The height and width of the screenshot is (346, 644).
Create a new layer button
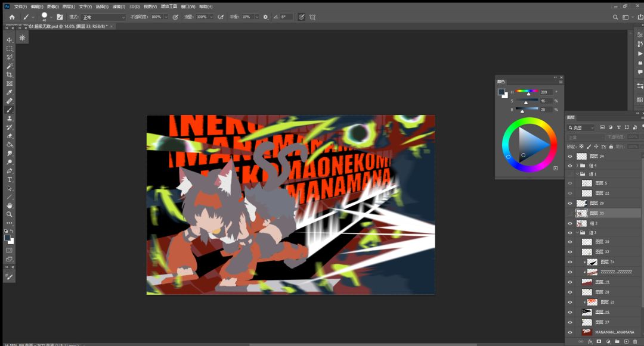tap(626, 341)
